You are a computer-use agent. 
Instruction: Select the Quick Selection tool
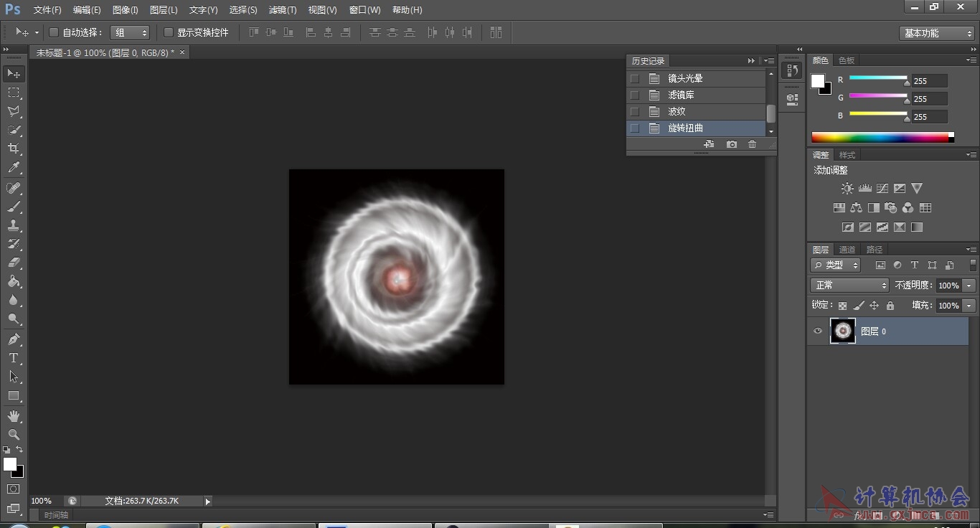pyautogui.click(x=14, y=130)
